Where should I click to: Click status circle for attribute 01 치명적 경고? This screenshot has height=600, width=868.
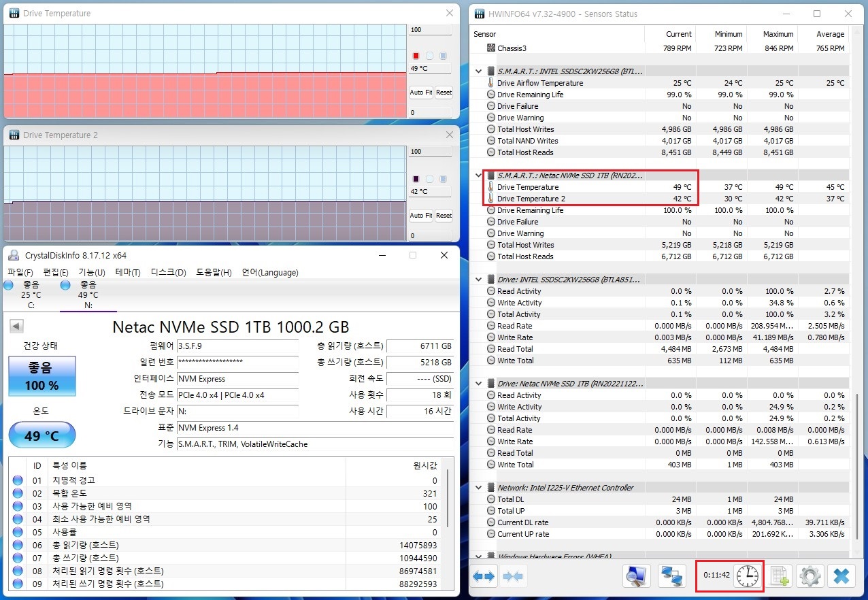pyautogui.click(x=18, y=480)
